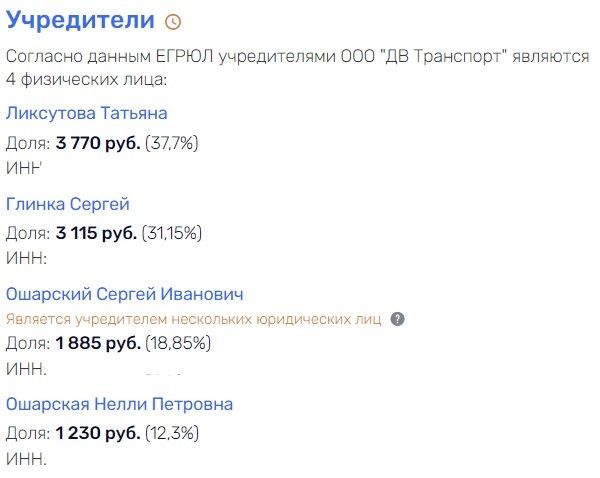This screenshot has height=478, width=600.
Task: Open Глинка Сергей founder link
Action: pos(68,204)
